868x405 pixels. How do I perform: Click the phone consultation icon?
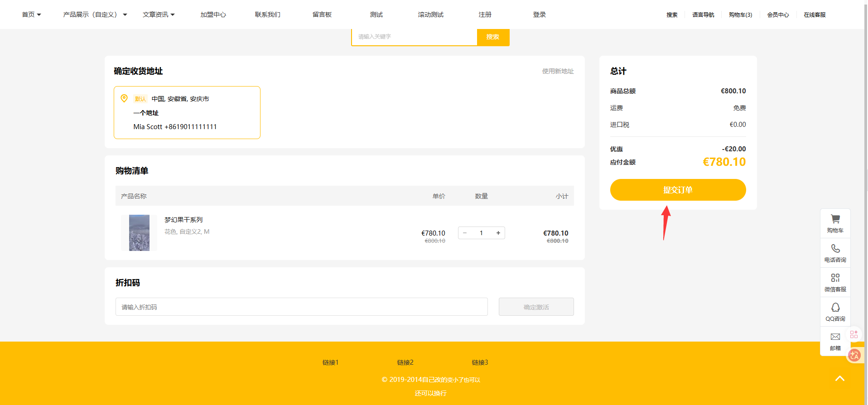point(835,249)
